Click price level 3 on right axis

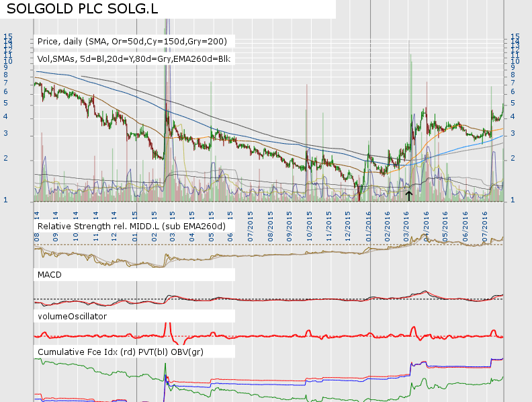pos(513,133)
